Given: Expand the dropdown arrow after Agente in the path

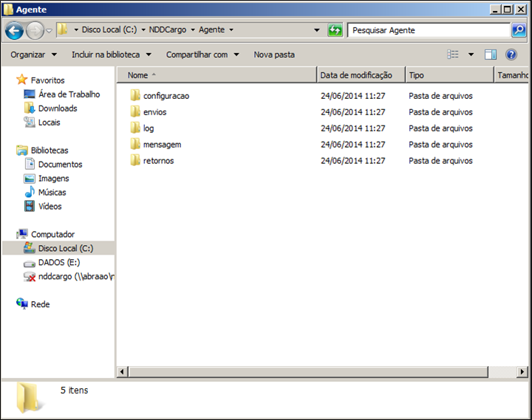Looking at the screenshot, I should (x=231, y=30).
